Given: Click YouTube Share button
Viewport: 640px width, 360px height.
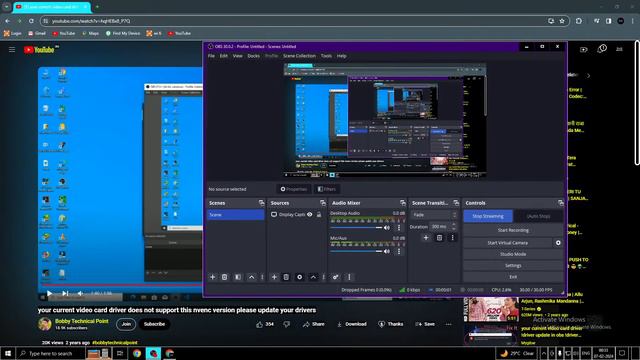Looking at the screenshot, I should pos(313,324).
